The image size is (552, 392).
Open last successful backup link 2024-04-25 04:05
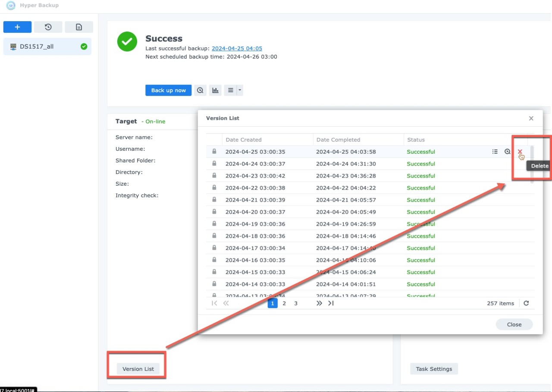point(237,49)
